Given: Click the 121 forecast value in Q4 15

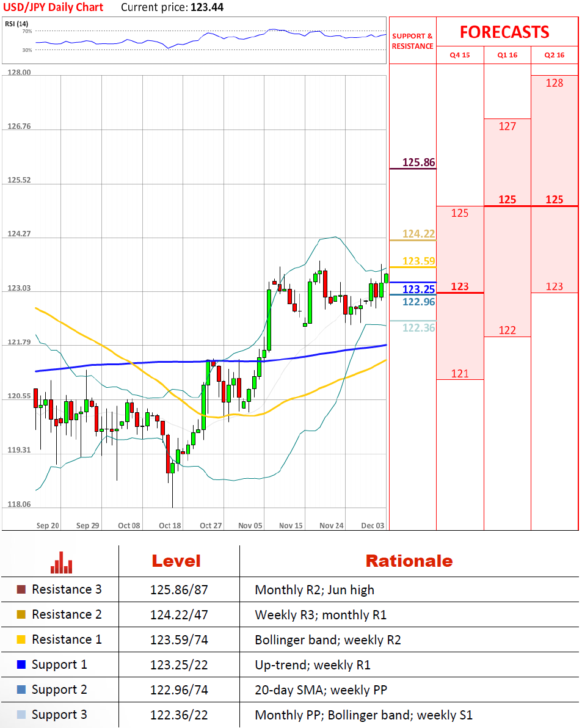Looking at the screenshot, I should (x=460, y=374).
